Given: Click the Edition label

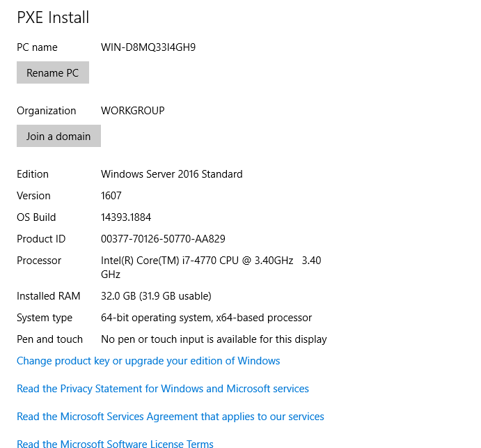Looking at the screenshot, I should tap(33, 174).
